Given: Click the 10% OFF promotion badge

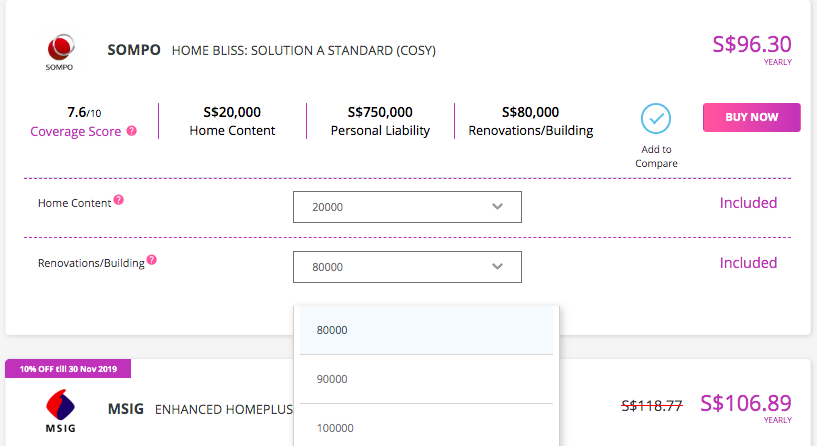Looking at the screenshot, I should (68, 368).
